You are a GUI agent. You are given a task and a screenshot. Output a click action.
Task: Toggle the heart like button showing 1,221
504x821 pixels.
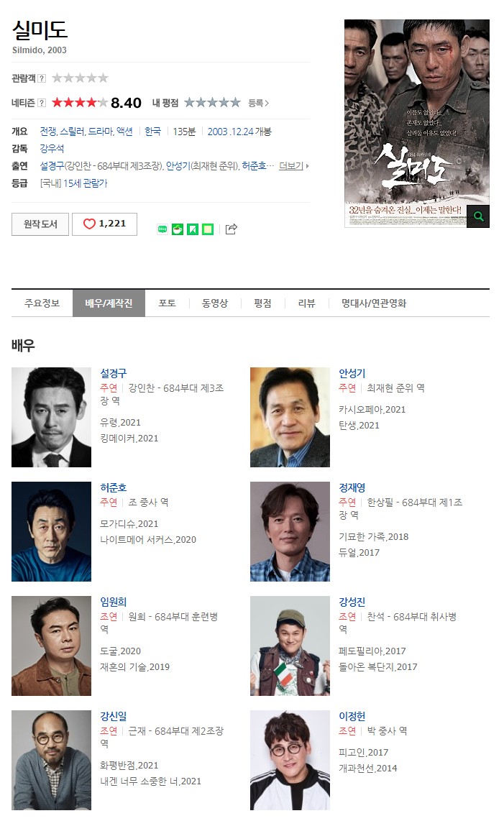pyautogui.click(x=105, y=224)
